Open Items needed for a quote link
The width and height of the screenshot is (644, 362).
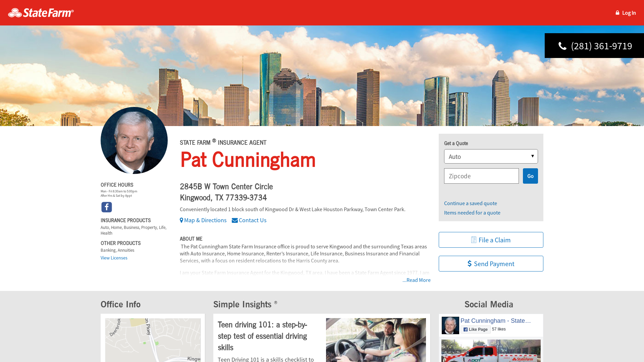coord(472,213)
